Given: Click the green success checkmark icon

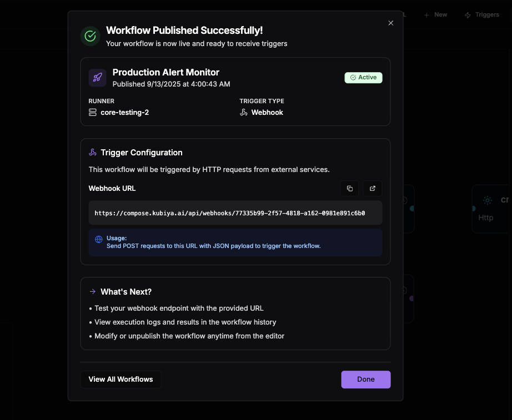Looking at the screenshot, I should pyautogui.click(x=90, y=36).
